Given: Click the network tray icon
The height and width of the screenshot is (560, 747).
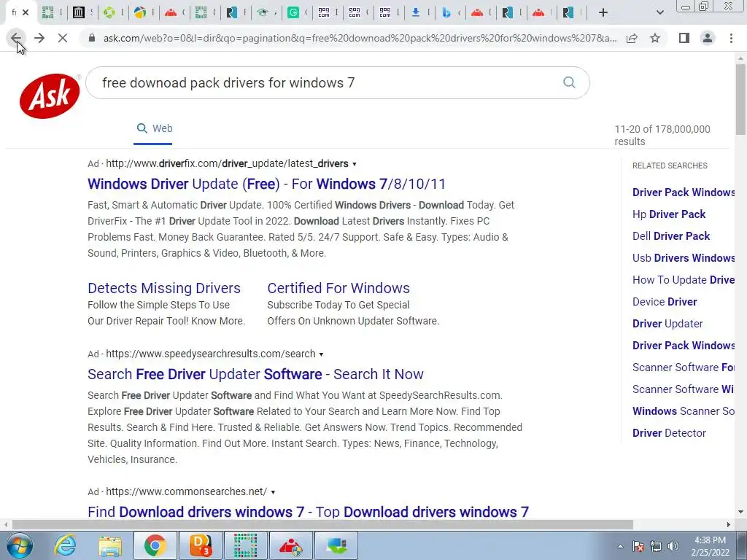Looking at the screenshot, I should (x=656, y=546).
